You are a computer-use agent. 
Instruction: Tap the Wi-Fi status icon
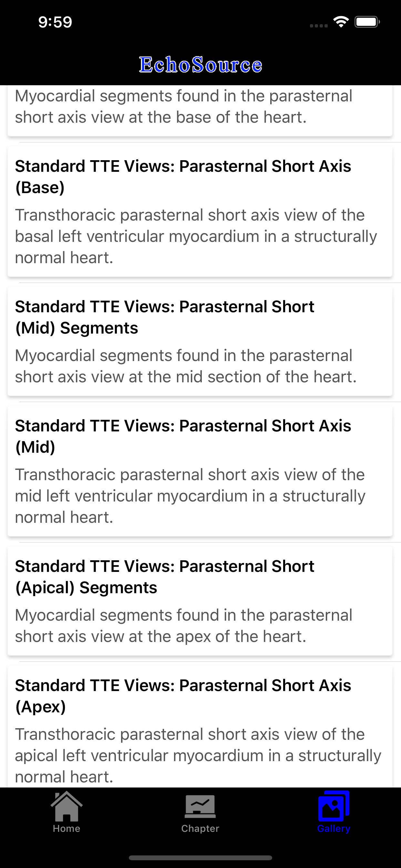(x=341, y=22)
